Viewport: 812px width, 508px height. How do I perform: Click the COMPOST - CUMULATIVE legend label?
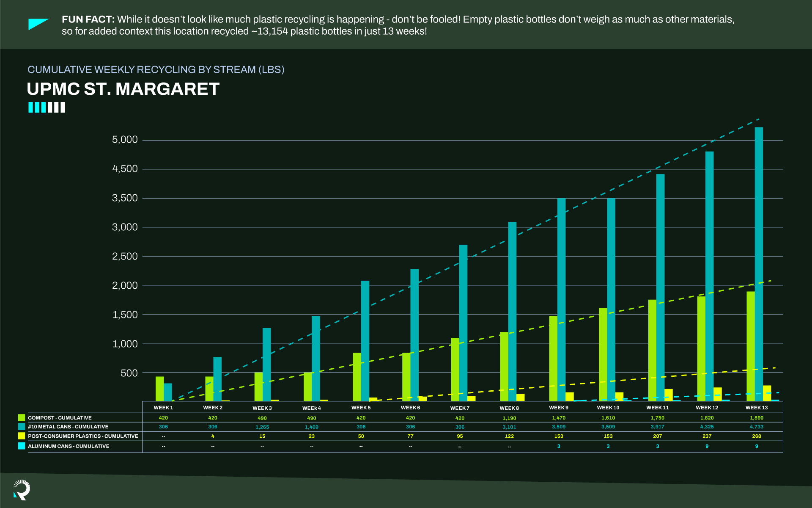coord(60,418)
